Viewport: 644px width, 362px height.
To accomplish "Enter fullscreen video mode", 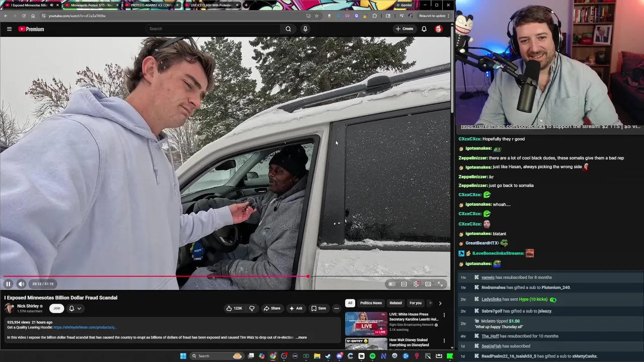I will pyautogui.click(x=440, y=284).
